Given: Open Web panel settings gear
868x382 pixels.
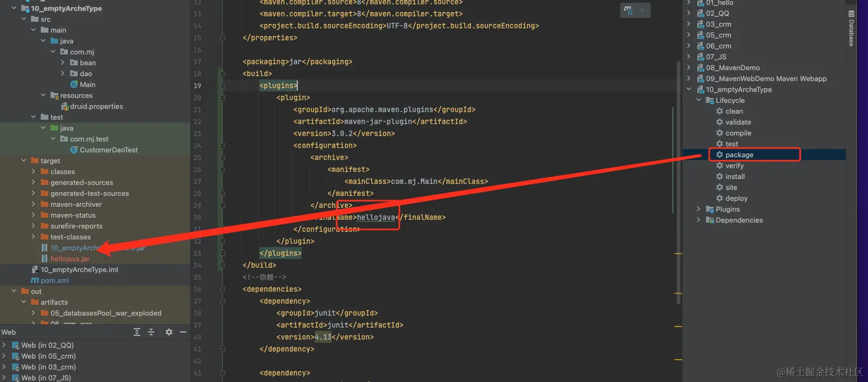Looking at the screenshot, I should coord(169,332).
